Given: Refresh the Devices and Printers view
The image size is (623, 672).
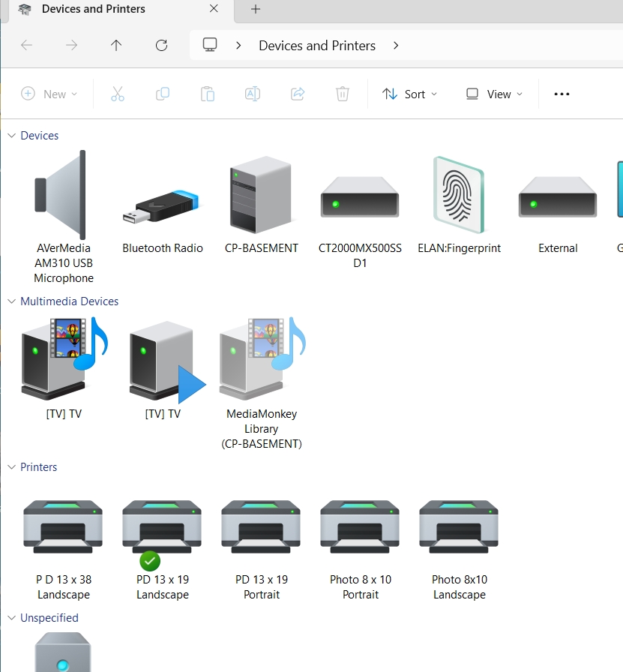Looking at the screenshot, I should 161,45.
